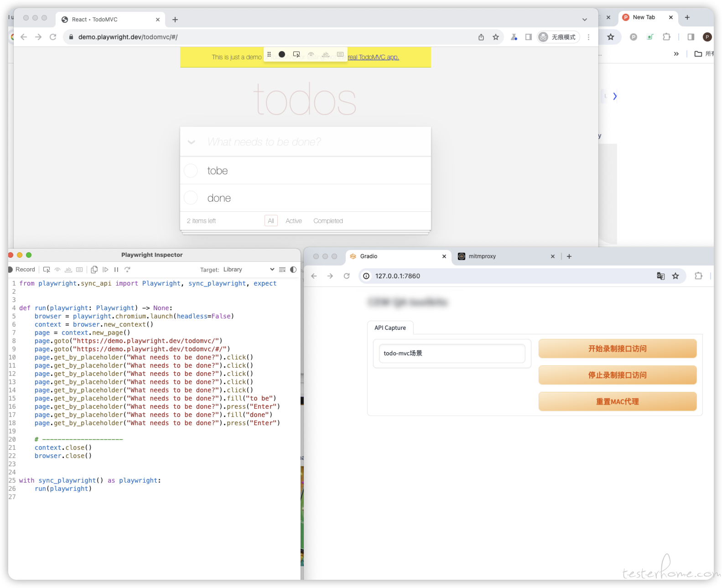This screenshot has height=588, width=722.
Task: Click the todo-mvc场景 text field
Action: click(x=452, y=354)
